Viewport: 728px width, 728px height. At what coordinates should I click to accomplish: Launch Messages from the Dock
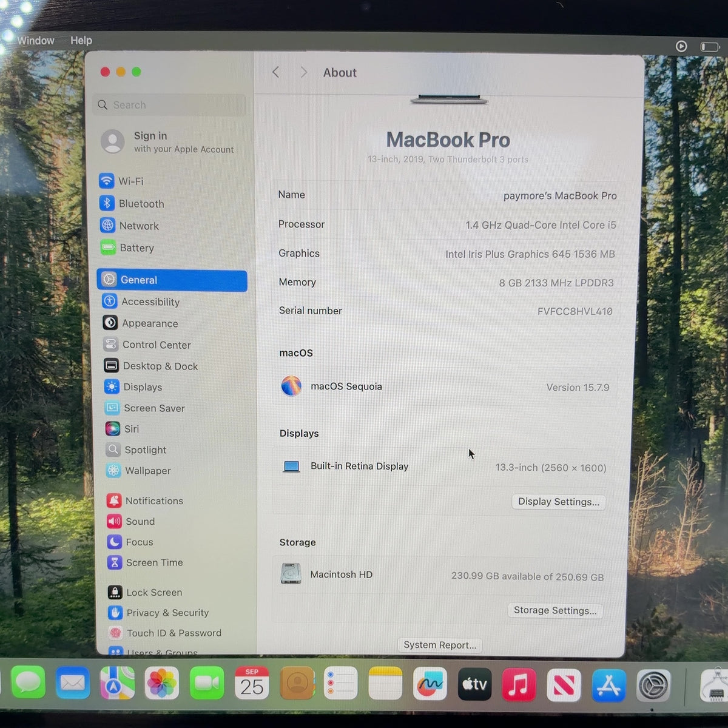[28, 684]
